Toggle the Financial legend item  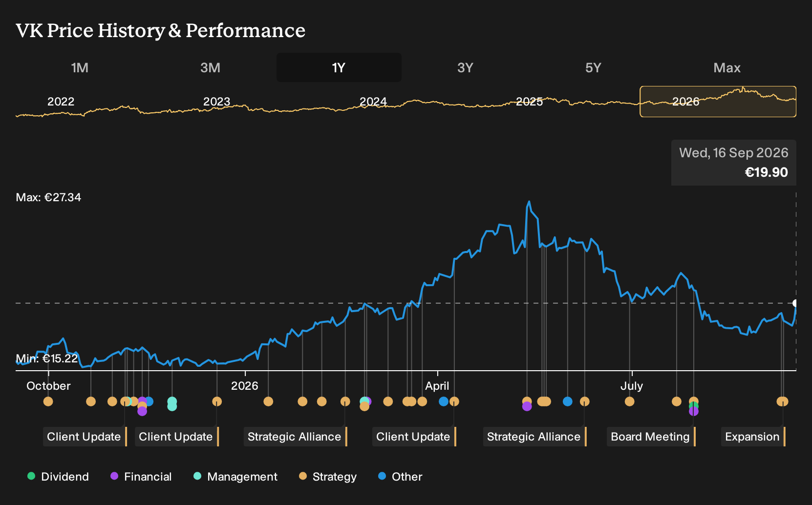(x=141, y=477)
